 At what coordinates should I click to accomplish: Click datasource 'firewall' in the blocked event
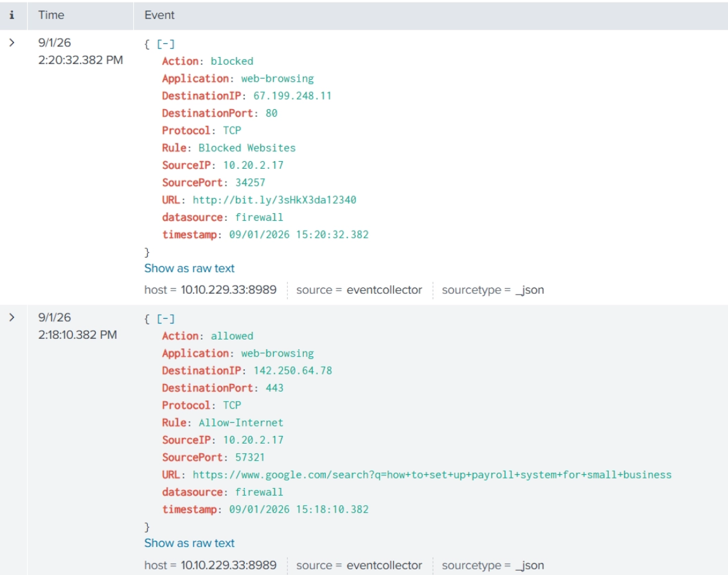259,218
